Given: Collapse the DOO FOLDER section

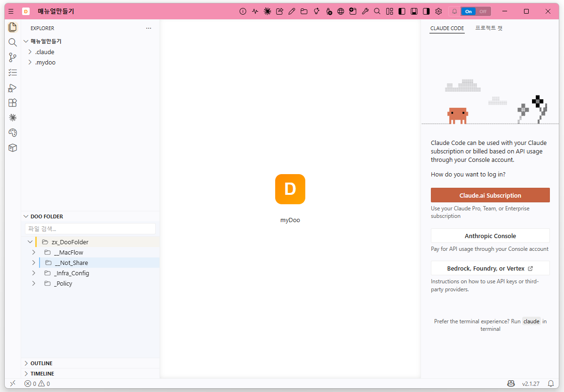Looking at the screenshot, I should coord(26,216).
